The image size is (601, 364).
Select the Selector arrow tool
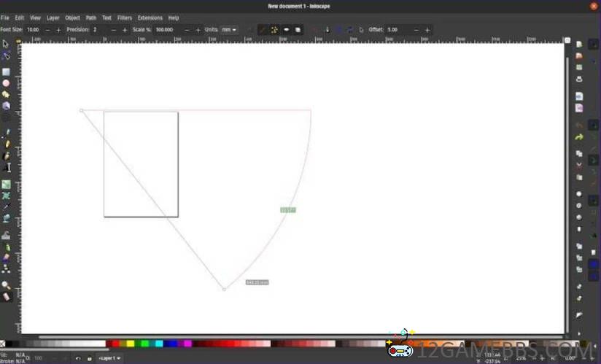point(6,44)
